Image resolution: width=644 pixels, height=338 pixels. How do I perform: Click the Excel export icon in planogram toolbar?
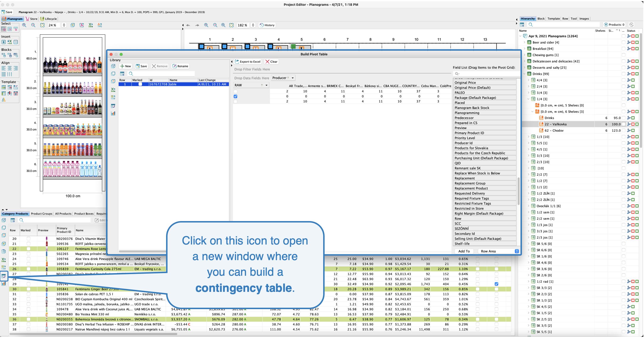91,25
